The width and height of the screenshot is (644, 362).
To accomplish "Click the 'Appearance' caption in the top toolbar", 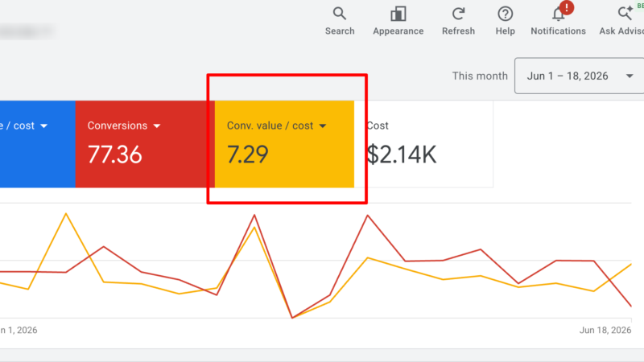I will [398, 31].
